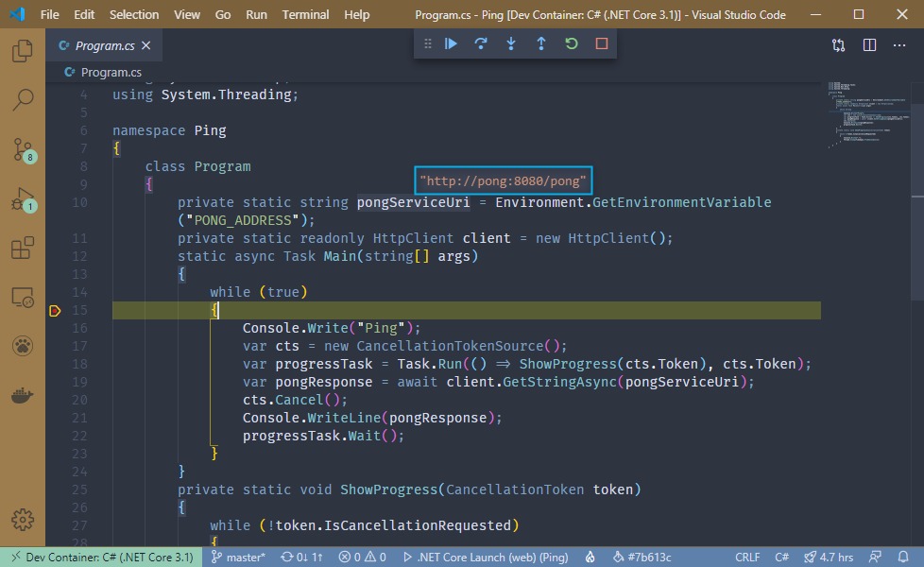This screenshot has width=924, height=567.
Task: Stop the debug session
Action: pos(602,43)
